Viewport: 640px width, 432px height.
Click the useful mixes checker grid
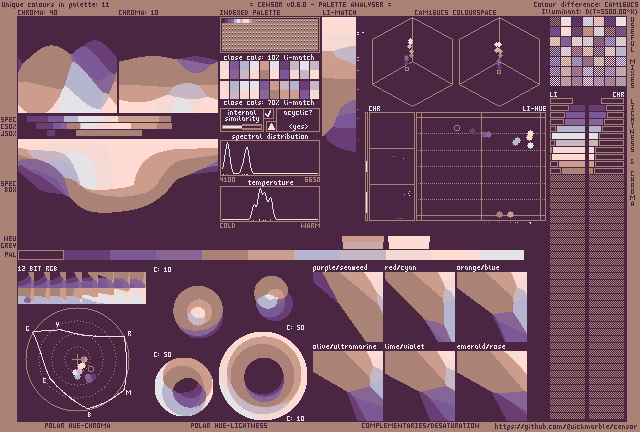coord(588,51)
